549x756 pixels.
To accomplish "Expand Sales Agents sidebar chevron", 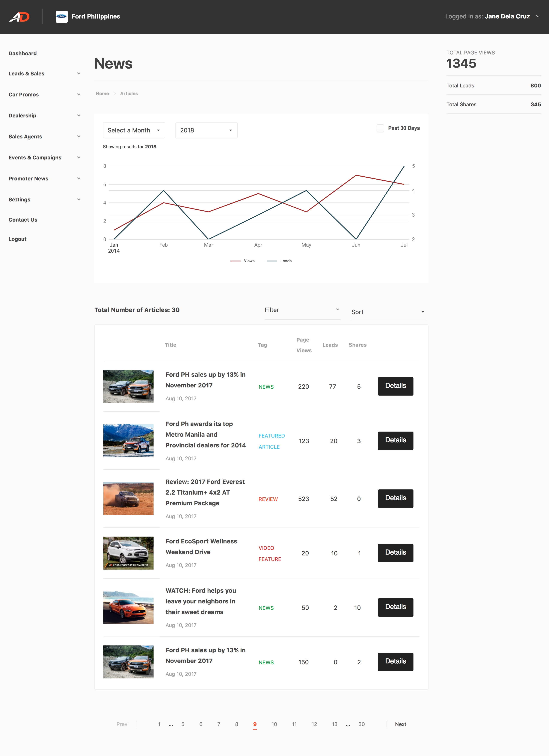I will pyautogui.click(x=79, y=136).
